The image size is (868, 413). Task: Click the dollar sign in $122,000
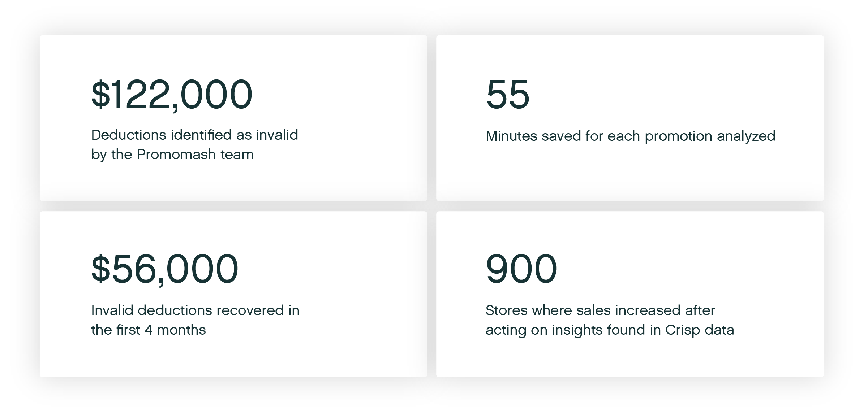(100, 95)
